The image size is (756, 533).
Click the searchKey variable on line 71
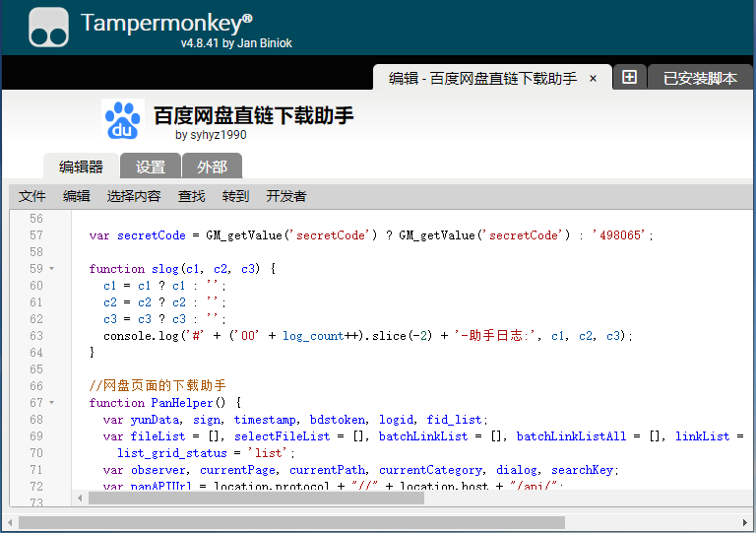click(582, 470)
